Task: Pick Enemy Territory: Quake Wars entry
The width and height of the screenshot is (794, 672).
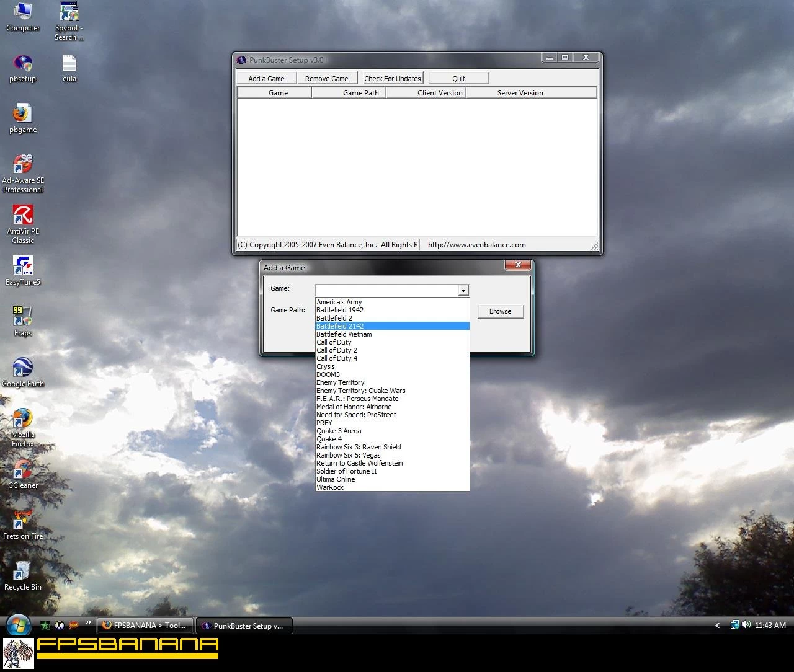Action: point(392,391)
